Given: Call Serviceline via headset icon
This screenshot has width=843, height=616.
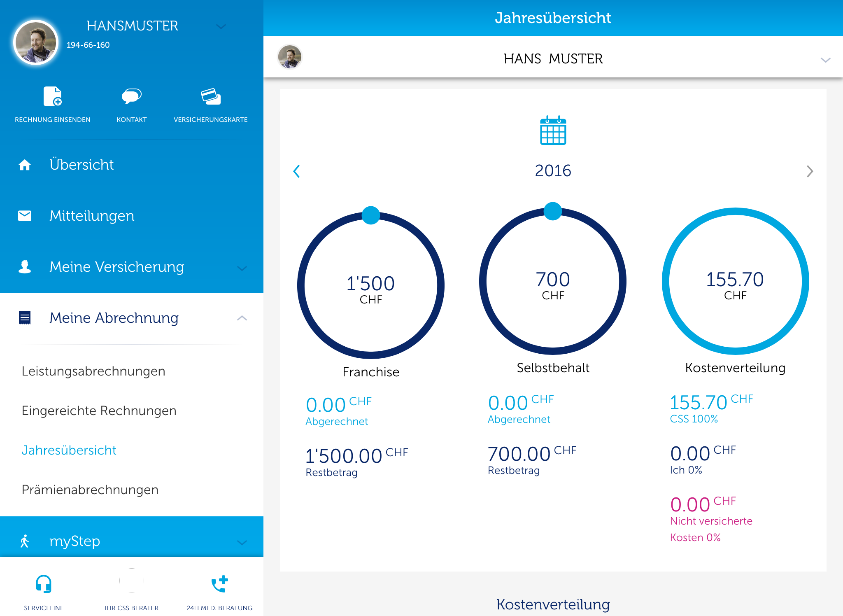Looking at the screenshot, I should click(44, 584).
